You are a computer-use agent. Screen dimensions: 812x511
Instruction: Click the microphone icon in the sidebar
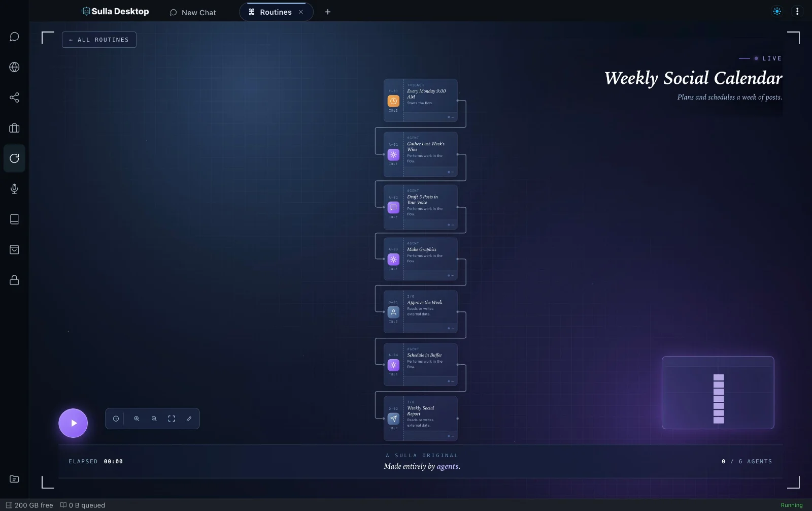click(x=14, y=189)
